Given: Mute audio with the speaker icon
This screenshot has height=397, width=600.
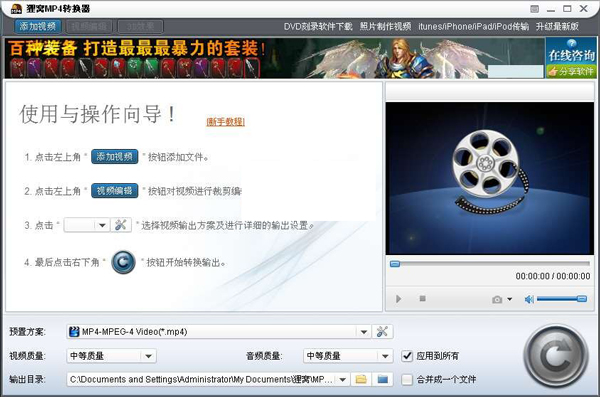Looking at the screenshot, I should tap(529, 299).
